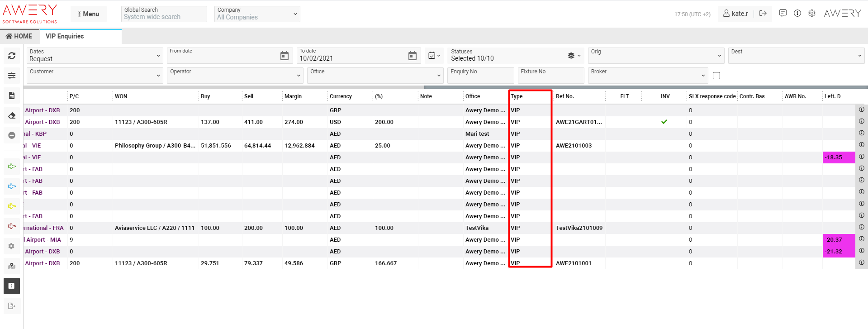This screenshot has width=868, height=329.
Task: Open the Operator dropdown
Action: pos(235,76)
